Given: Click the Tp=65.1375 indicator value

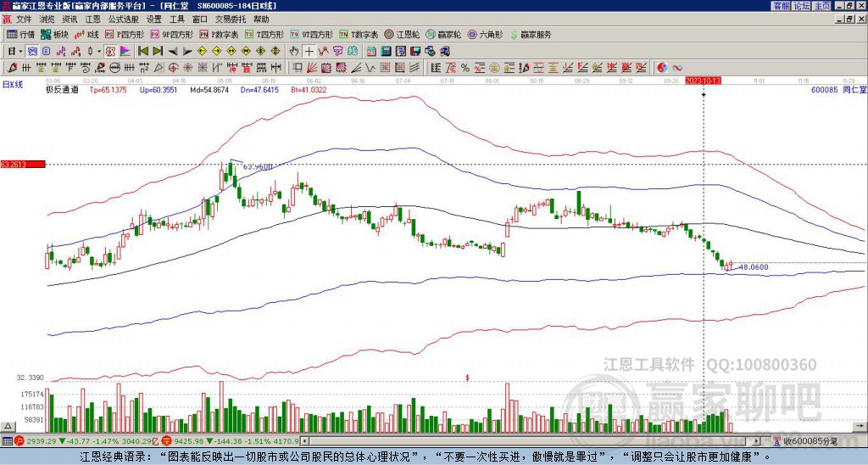Looking at the screenshot, I should coord(108,90).
